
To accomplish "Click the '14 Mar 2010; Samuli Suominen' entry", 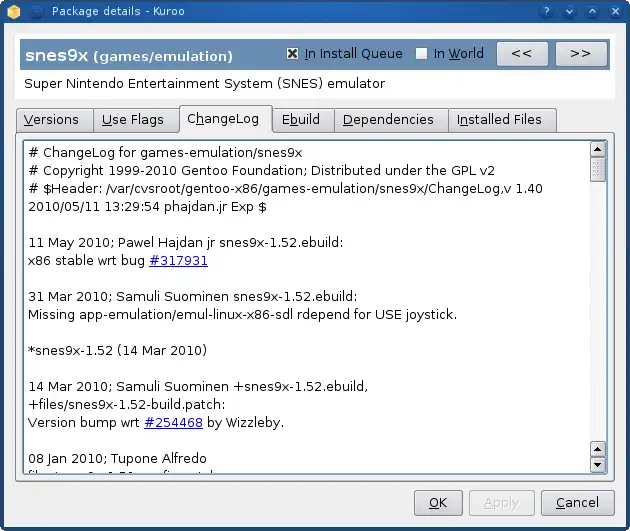I will click(198, 386).
